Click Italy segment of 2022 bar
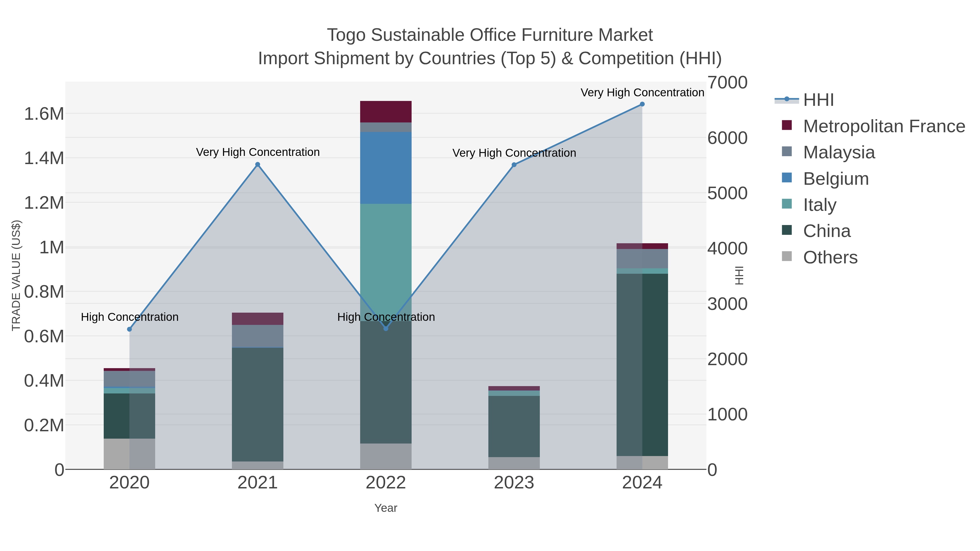Viewport: 980px width, 551px height. [x=386, y=262]
